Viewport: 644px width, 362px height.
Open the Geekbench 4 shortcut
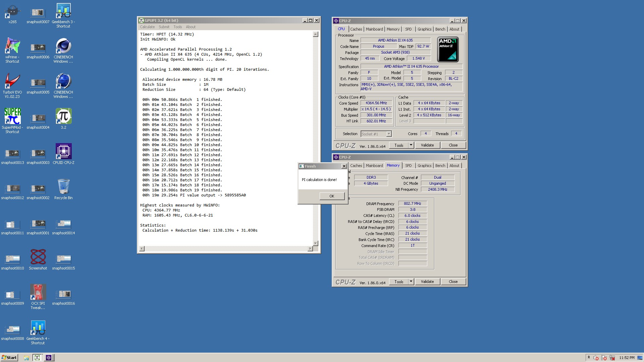[x=38, y=332]
